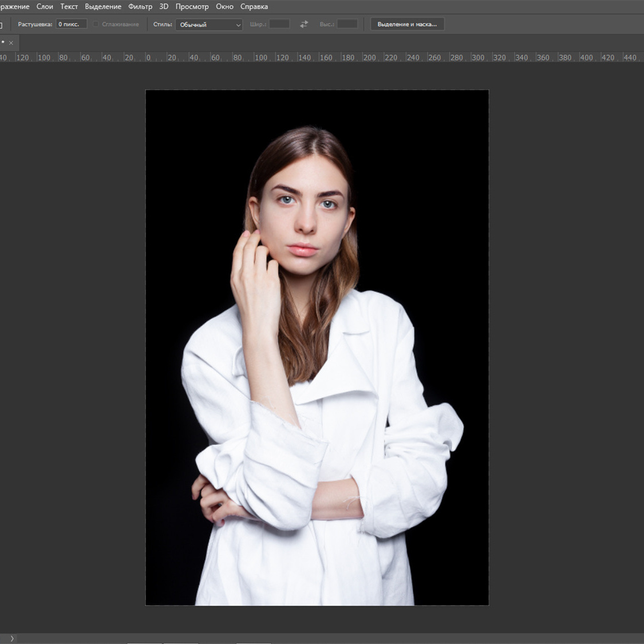Close the open document tab

click(11, 43)
